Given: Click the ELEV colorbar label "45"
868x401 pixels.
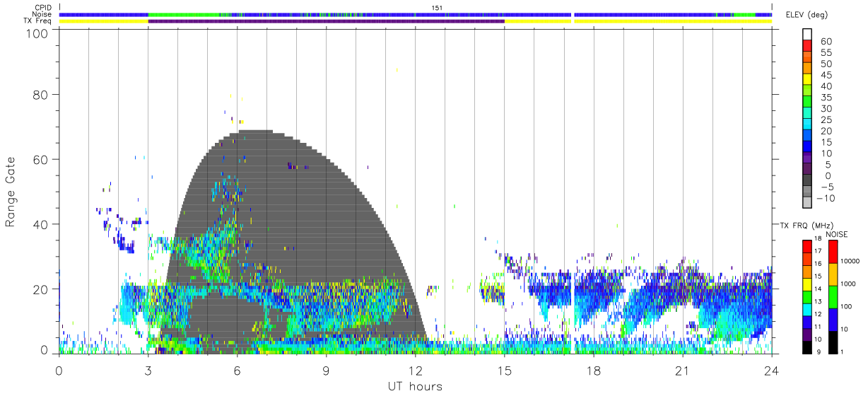Looking at the screenshot, I should click(x=826, y=75).
